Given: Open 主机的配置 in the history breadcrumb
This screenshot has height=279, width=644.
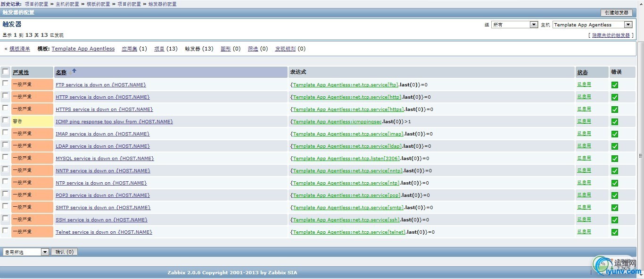Looking at the screenshot, I should (67, 4).
